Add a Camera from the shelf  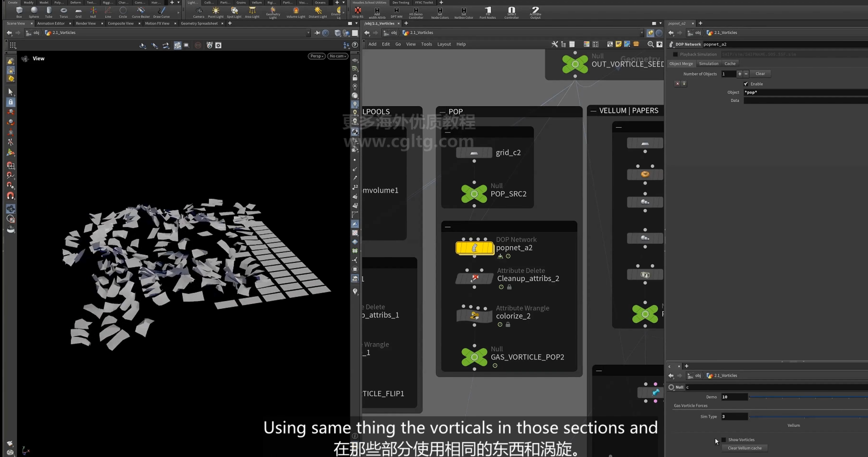[199, 12]
